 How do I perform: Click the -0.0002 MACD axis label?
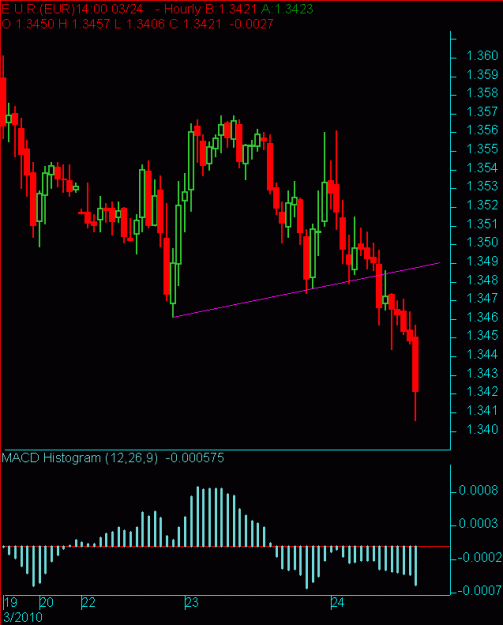(x=479, y=557)
